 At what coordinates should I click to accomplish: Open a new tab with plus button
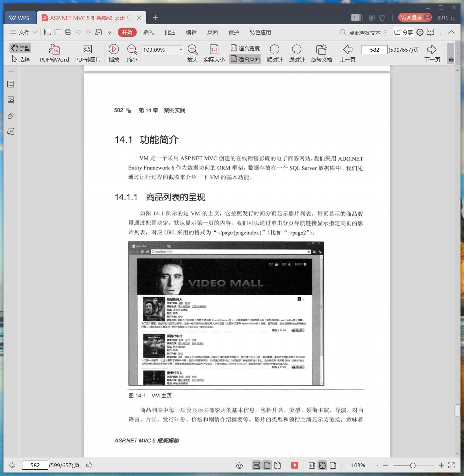156,17
